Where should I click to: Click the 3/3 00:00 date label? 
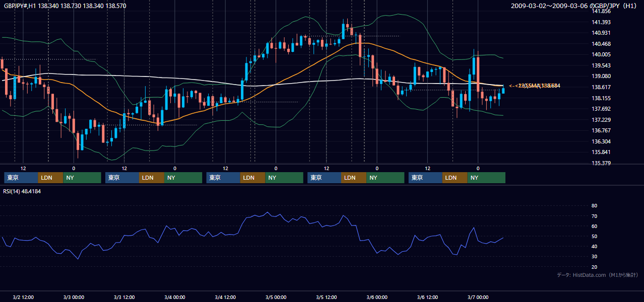coord(74,297)
